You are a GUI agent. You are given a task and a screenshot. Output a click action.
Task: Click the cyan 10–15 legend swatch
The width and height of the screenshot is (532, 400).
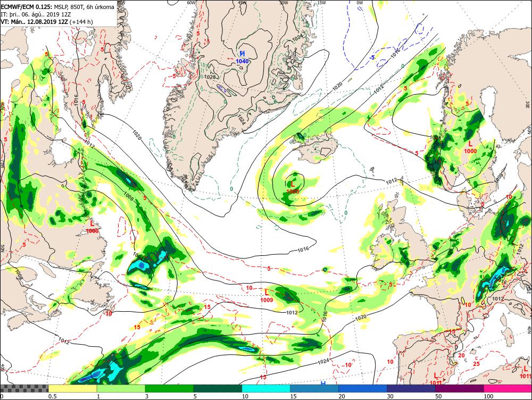[266, 388]
